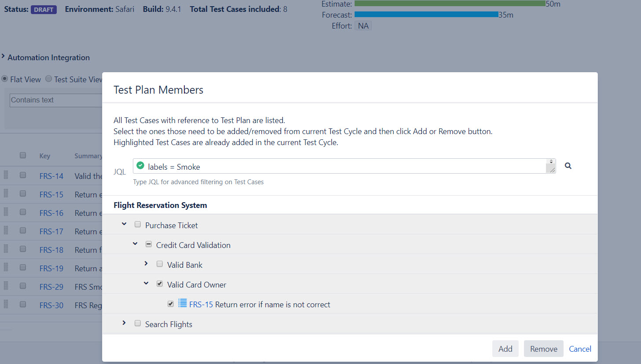The image size is (641, 364).
Task: Click the drag handle of the FRS-16 row
Action: pos(6,212)
